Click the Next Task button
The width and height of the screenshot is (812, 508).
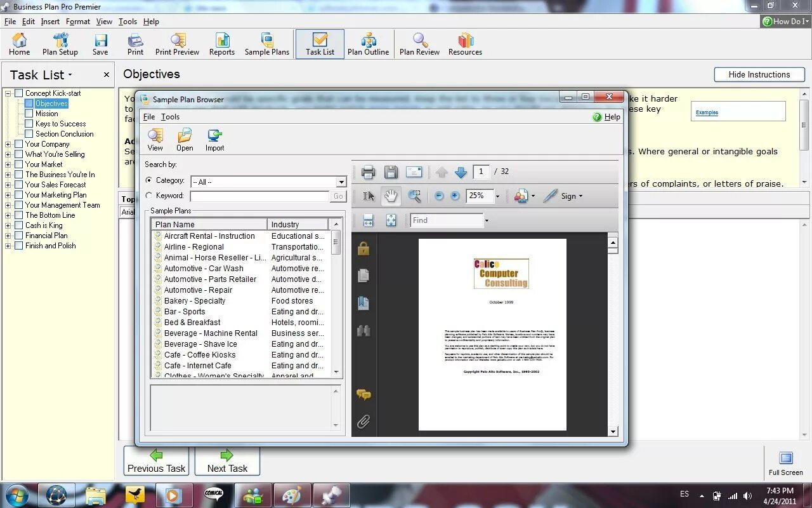tap(227, 461)
